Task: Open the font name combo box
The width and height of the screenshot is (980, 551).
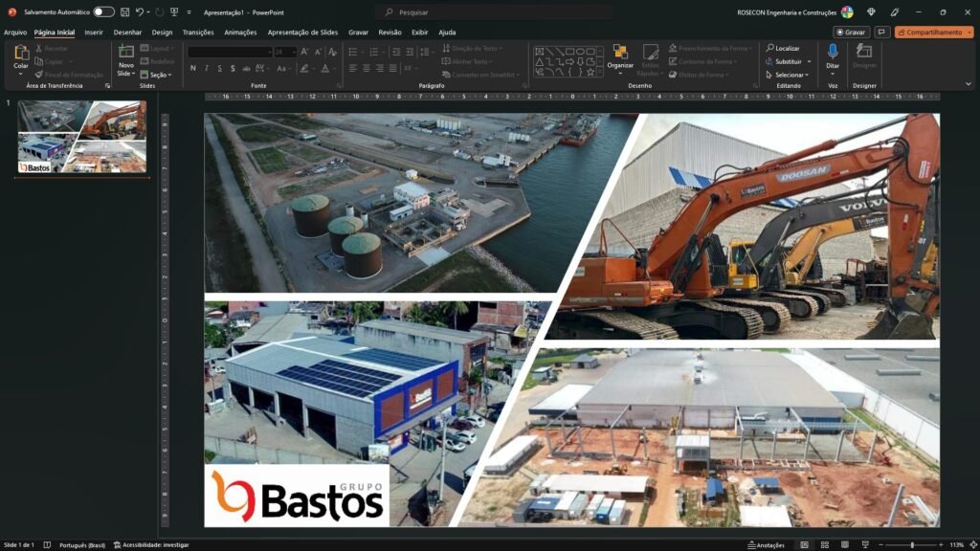Action: (x=230, y=52)
